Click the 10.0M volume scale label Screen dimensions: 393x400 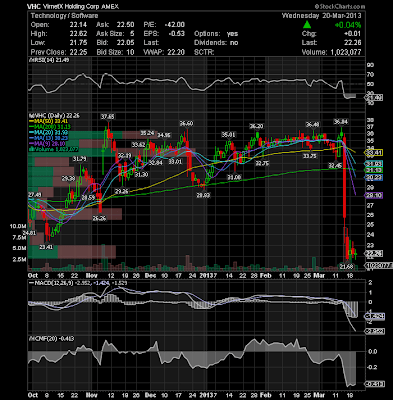point(18,226)
